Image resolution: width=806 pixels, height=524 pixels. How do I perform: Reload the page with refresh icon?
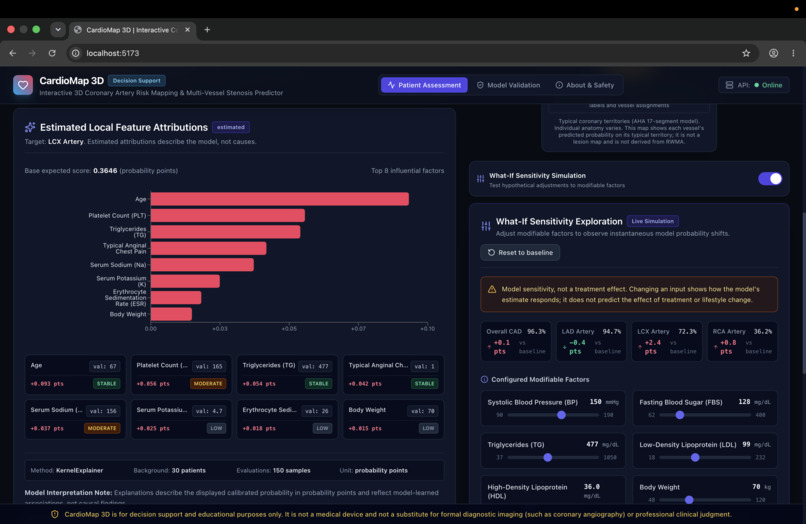click(x=52, y=53)
